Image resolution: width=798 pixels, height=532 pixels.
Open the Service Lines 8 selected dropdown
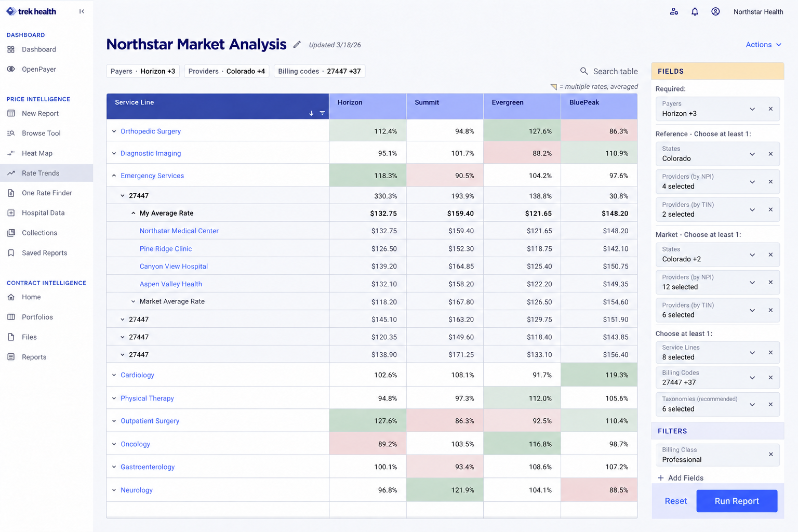coord(752,352)
